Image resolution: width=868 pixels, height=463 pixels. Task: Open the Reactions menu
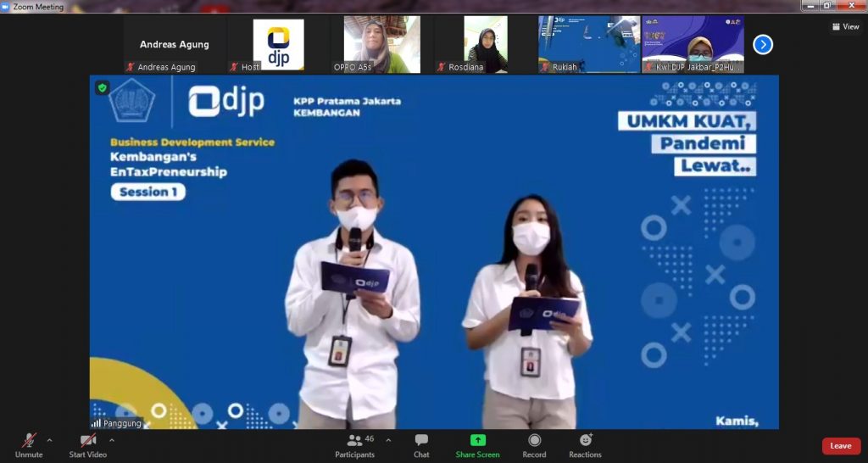[x=585, y=446]
